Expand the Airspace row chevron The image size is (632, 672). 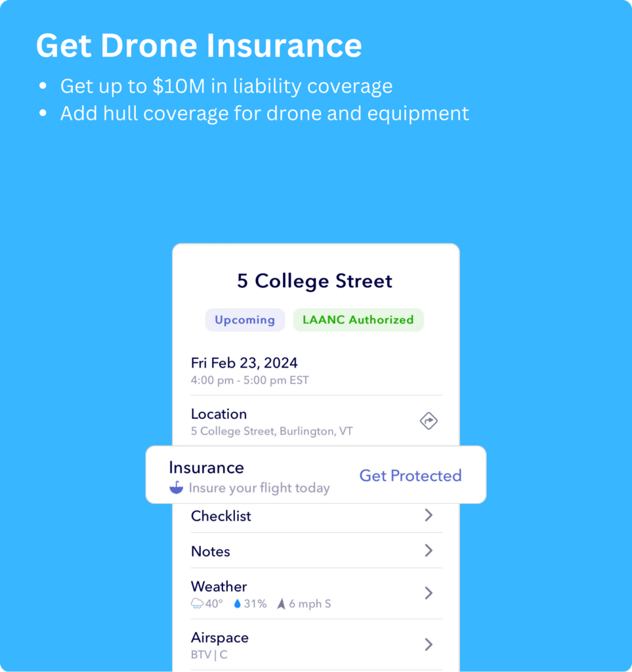429,644
